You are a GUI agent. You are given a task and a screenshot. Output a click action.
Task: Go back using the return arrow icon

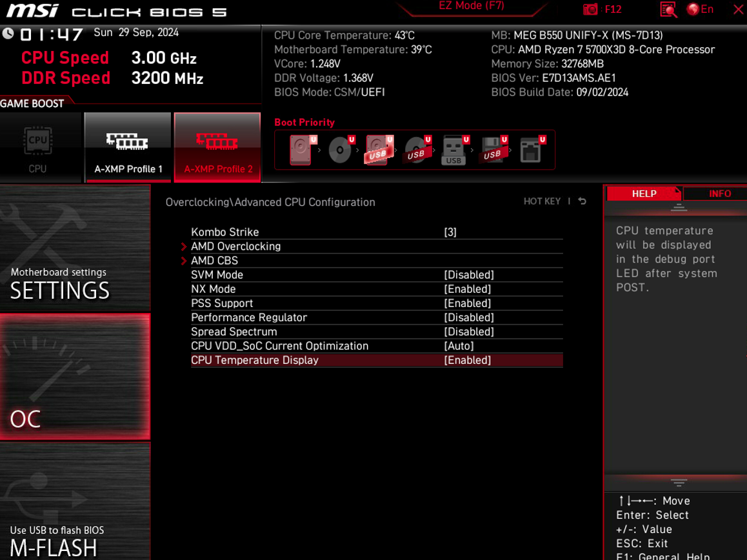point(582,201)
